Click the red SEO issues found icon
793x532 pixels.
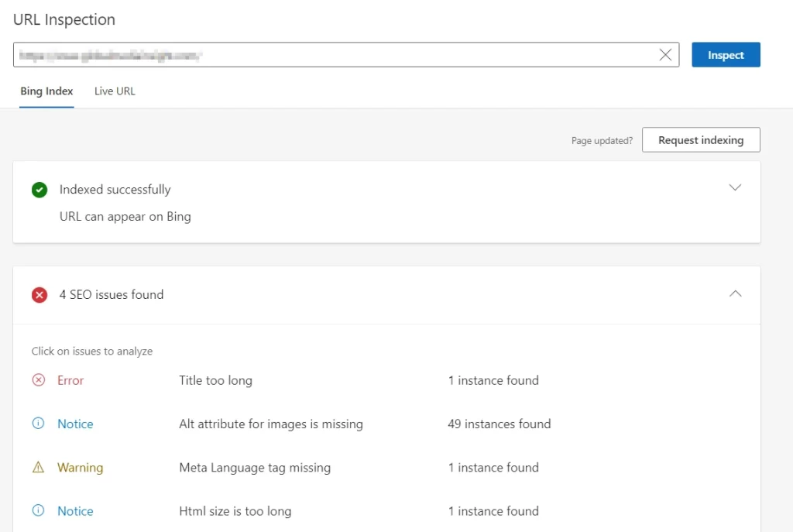tap(39, 295)
